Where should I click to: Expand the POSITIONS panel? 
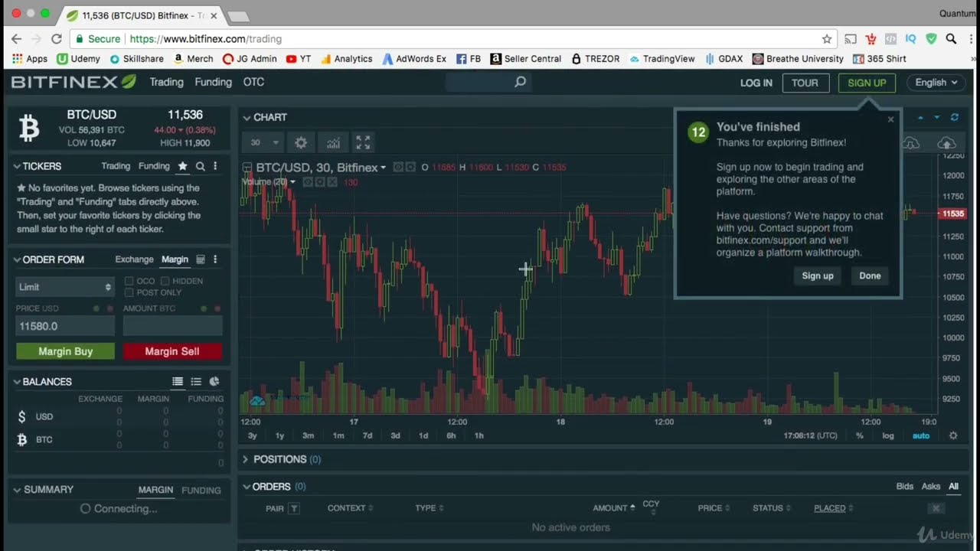(246, 459)
